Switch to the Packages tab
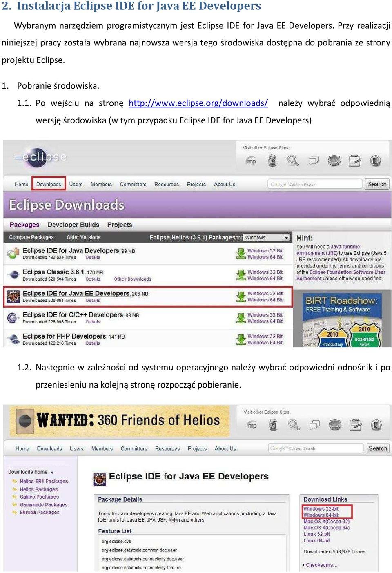This screenshot has width=392, height=573. pos(24,225)
